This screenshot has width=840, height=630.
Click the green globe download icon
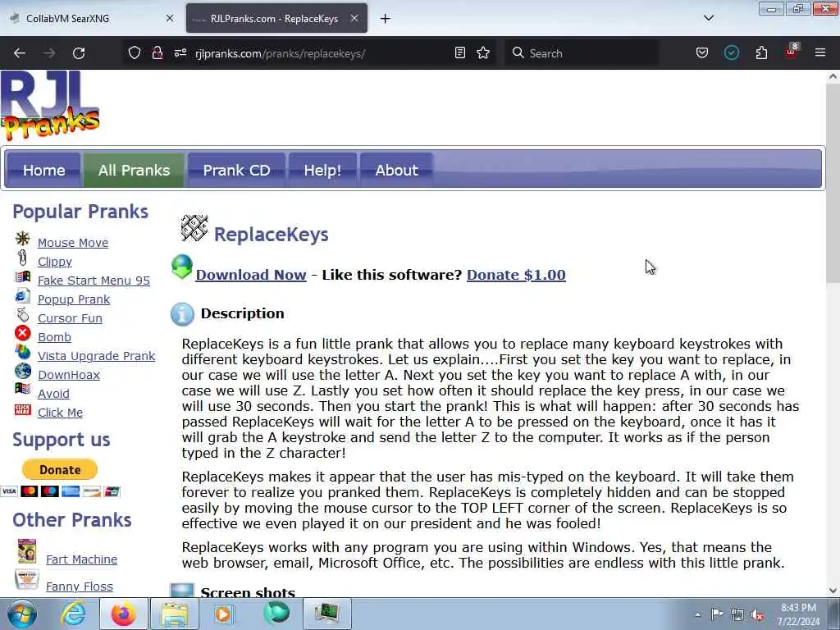pos(181,267)
